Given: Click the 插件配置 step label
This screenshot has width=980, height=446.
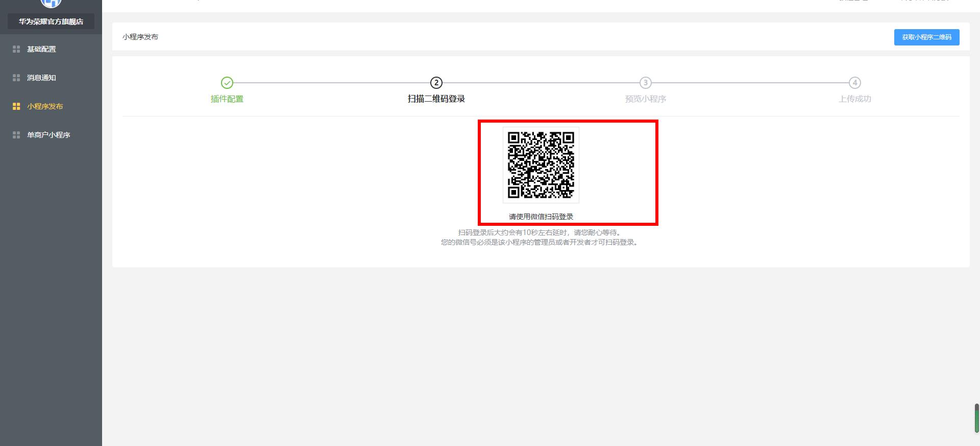Looking at the screenshot, I should click(227, 99).
